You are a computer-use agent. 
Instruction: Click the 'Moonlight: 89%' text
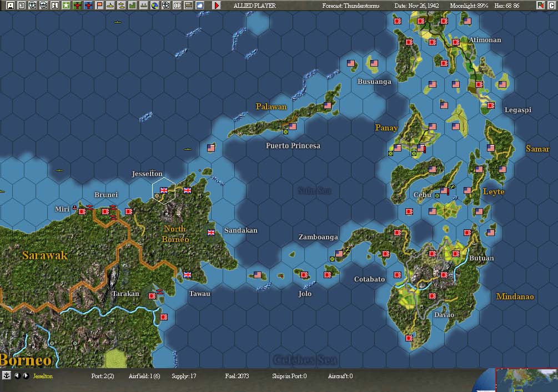(469, 6)
